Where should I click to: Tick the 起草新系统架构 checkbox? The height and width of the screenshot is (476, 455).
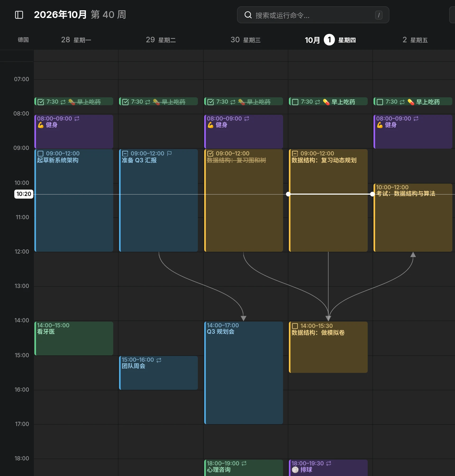click(x=40, y=154)
